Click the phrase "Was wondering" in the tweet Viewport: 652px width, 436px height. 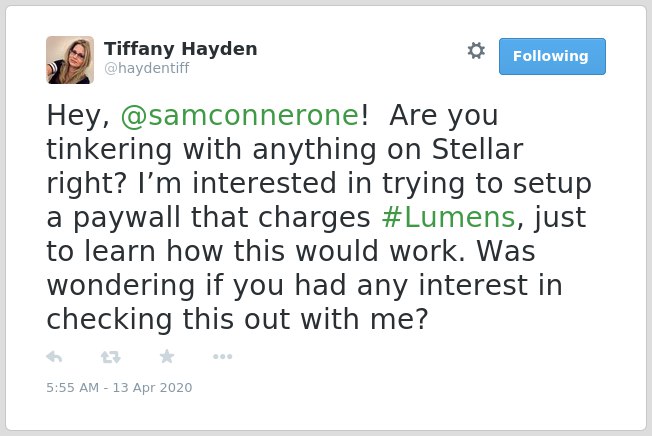pyautogui.click(x=291, y=268)
